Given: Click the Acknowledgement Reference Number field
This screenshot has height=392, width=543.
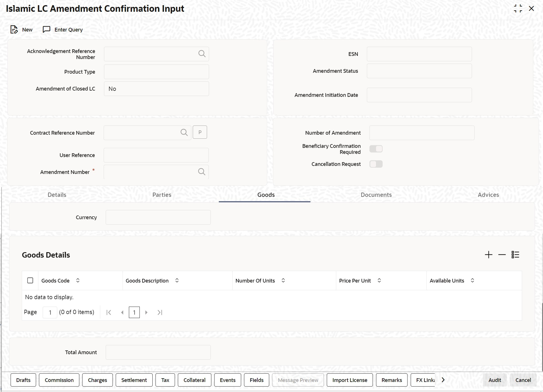Looking at the screenshot, I should 156,54.
